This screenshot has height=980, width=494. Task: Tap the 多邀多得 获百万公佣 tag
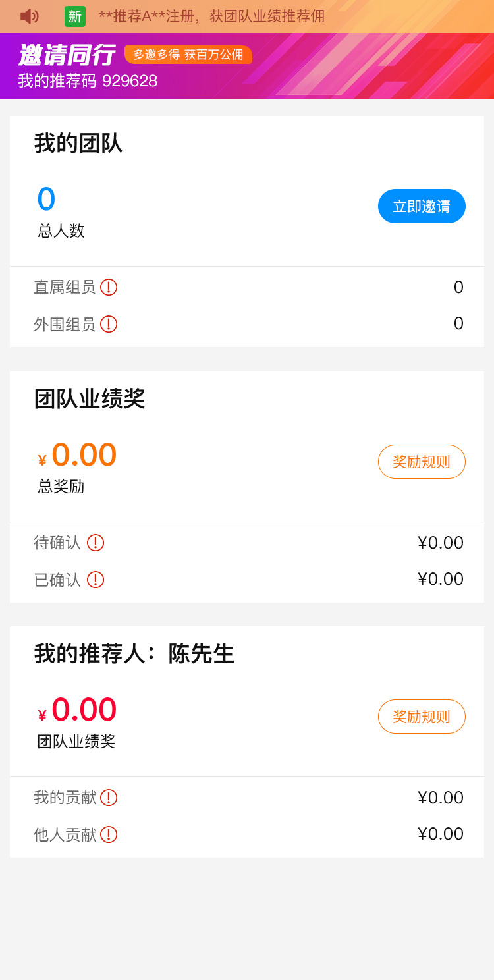[188, 55]
